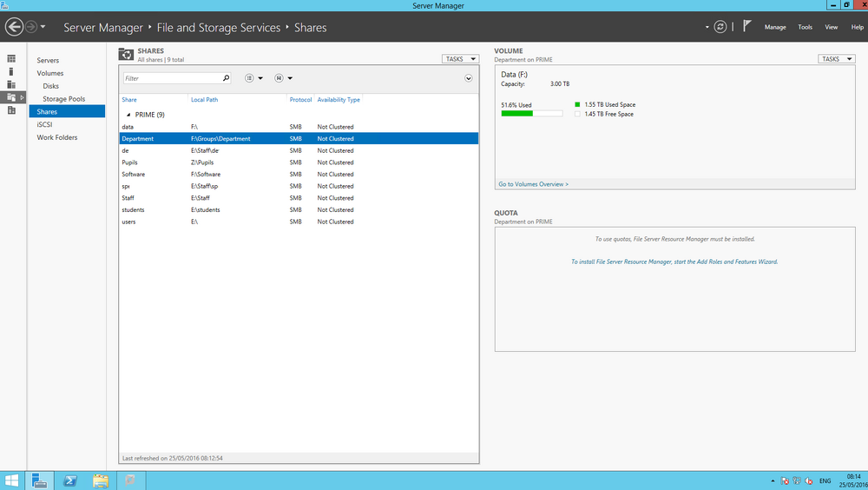Open the Manage menu
The image size is (868, 490).
pos(775,27)
